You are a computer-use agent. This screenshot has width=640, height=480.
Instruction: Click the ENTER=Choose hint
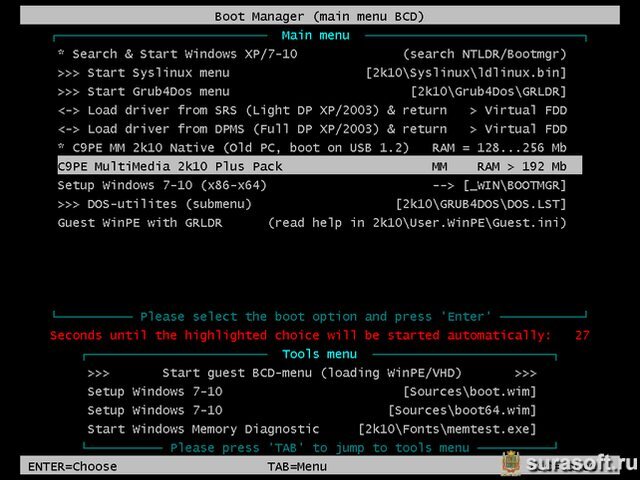(72, 467)
